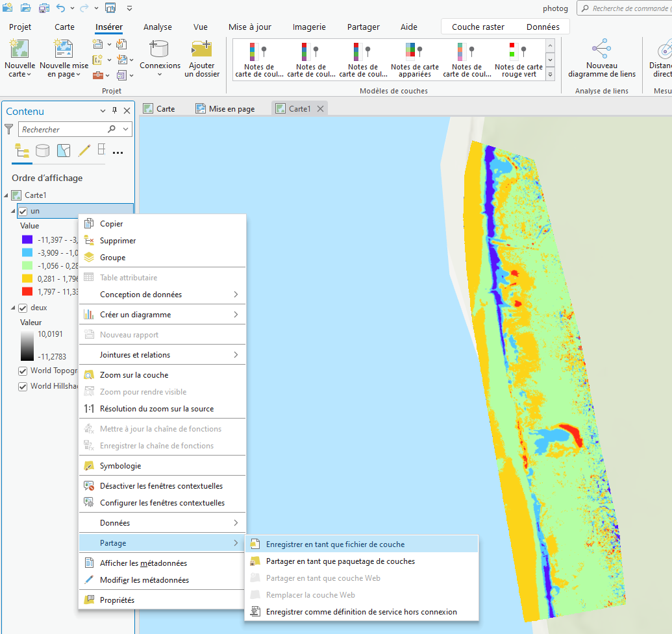
Task: Choose Enregistrer en tant que fichier de couche
Action: [335, 544]
